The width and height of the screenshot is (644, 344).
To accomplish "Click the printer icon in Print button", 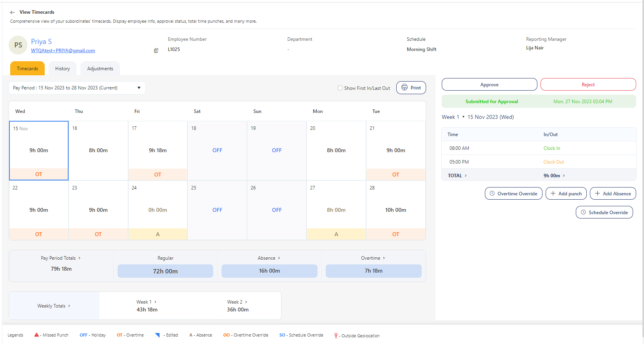I will [x=405, y=88].
